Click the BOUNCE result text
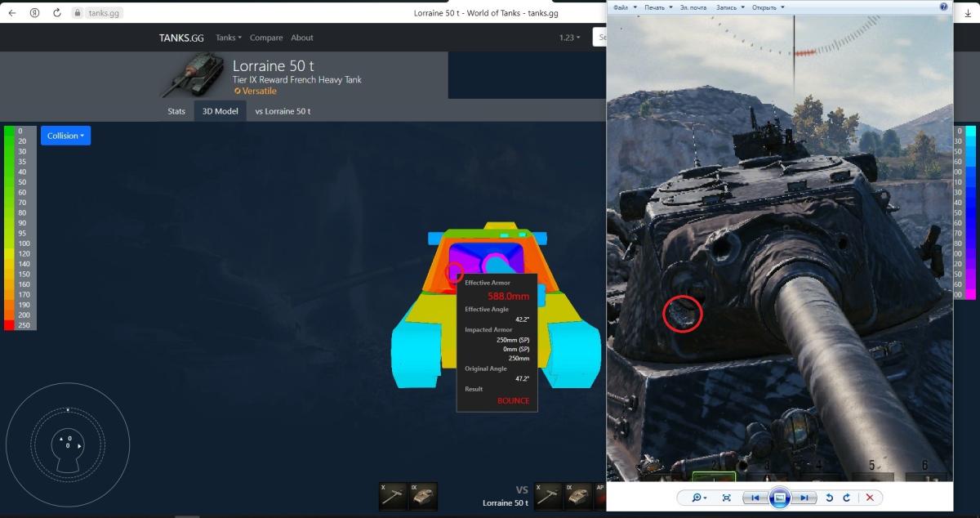This screenshot has height=518, width=980. pos(513,400)
